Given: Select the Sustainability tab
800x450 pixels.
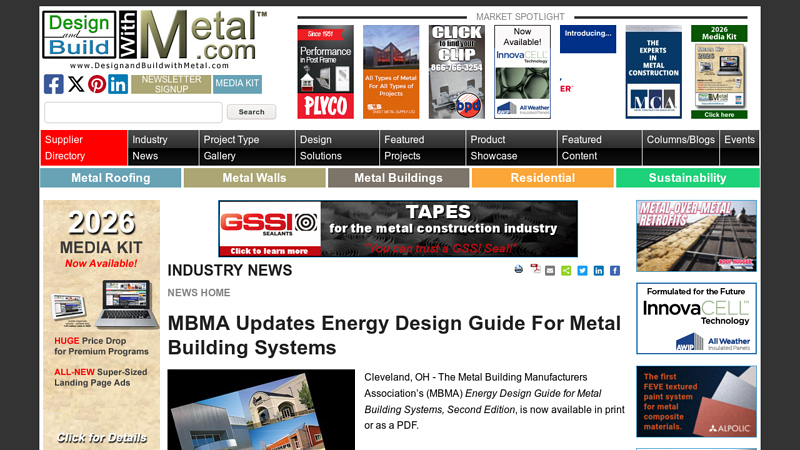Looking at the screenshot, I should 688,178.
